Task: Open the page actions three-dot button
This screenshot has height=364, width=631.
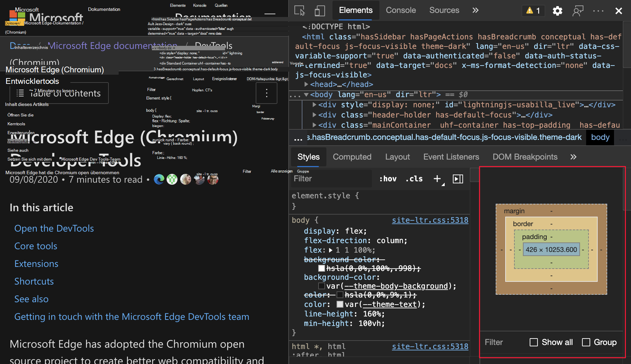Action: [x=267, y=93]
